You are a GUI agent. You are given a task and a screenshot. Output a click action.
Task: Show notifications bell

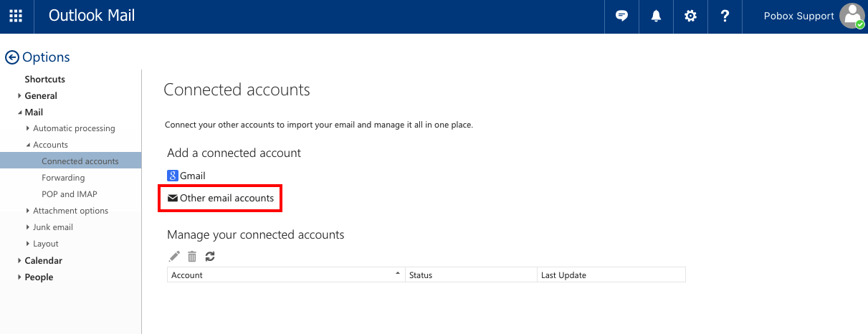656,16
